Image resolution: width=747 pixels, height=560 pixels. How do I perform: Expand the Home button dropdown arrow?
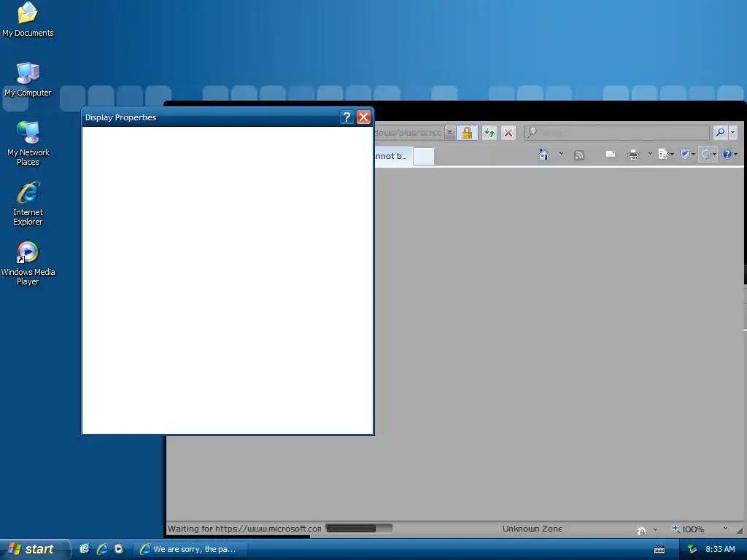point(561,154)
